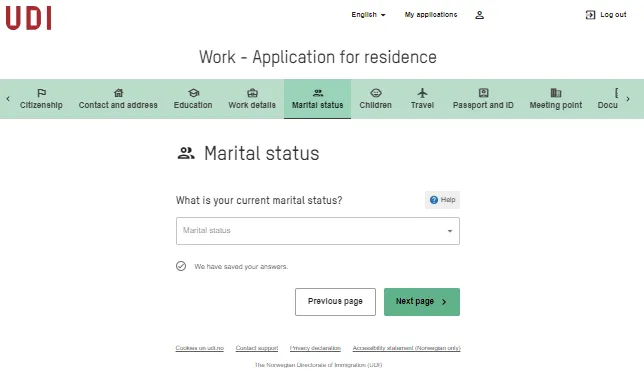Open the Meeting point step
The height and width of the screenshot is (382, 644).
[555, 99]
